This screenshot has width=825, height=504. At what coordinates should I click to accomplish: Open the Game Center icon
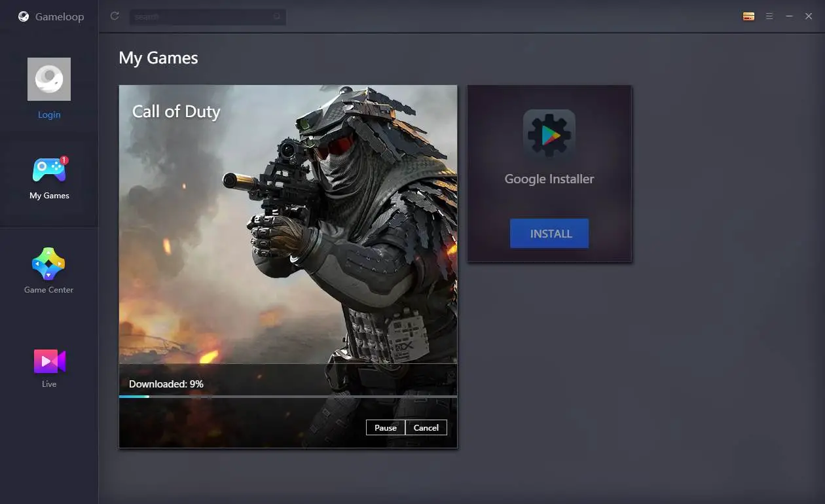coord(48,264)
